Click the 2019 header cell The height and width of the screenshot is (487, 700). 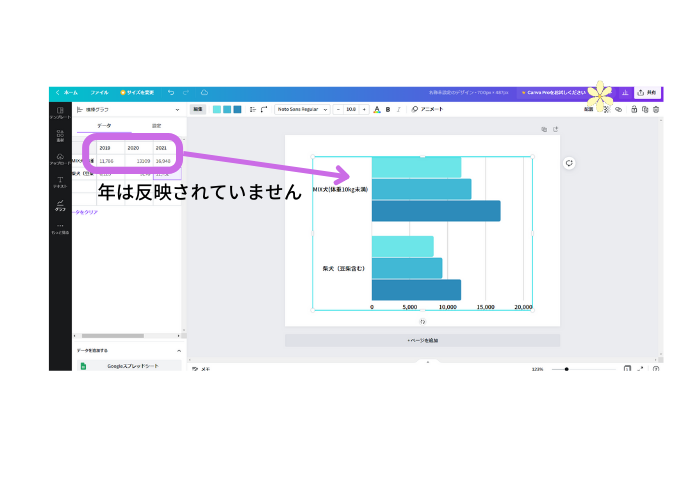click(x=111, y=148)
